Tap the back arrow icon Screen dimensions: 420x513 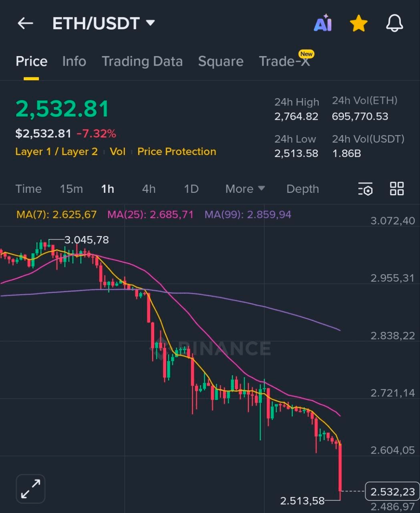25,23
